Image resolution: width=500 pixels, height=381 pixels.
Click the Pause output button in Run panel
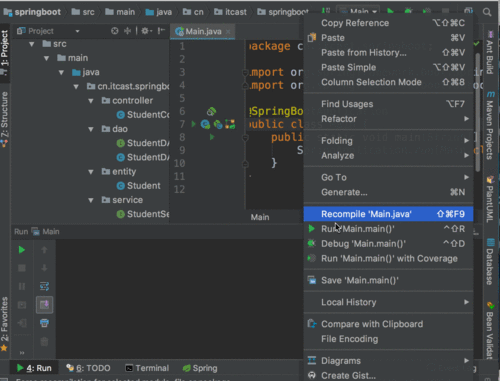tap(22, 286)
